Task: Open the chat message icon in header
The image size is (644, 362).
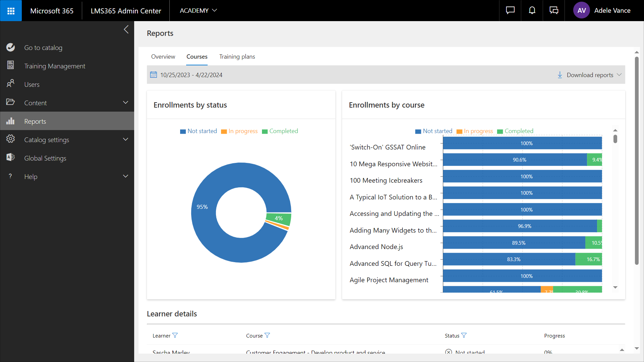Action: pos(510,11)
